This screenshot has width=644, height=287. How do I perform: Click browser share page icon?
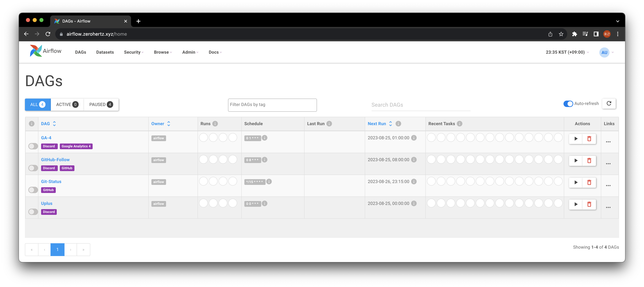coord(550,34)
